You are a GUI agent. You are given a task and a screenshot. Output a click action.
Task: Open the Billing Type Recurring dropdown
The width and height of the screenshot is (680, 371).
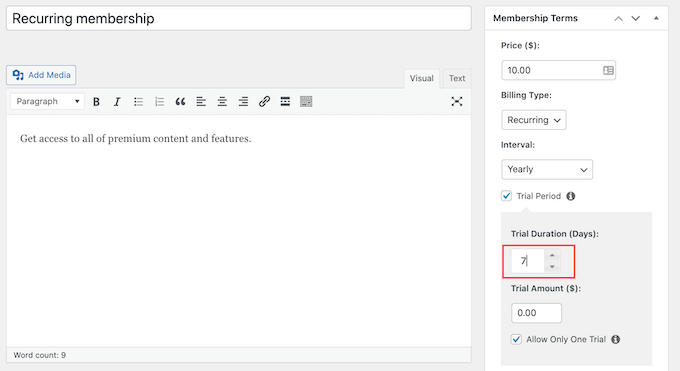pyautogui.click(x=534, y=120)
